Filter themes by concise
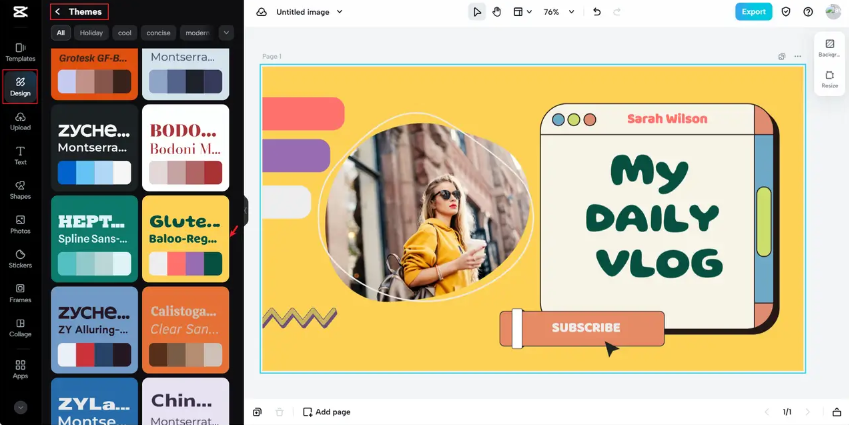849x425 pixels. pos(159,33)
